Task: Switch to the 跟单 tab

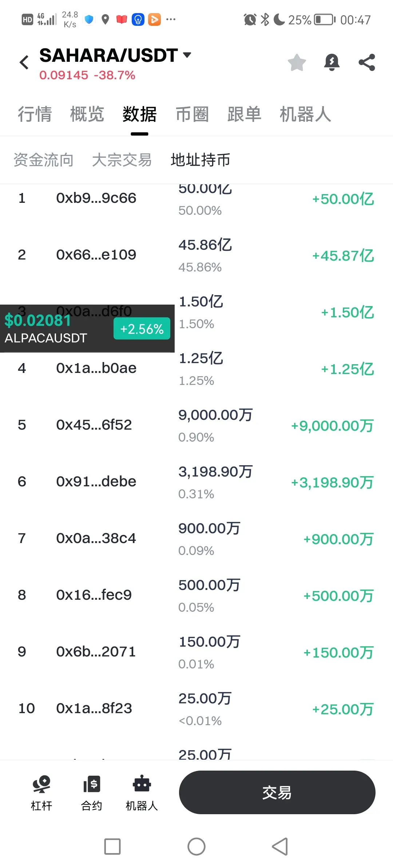Action: 244,114
